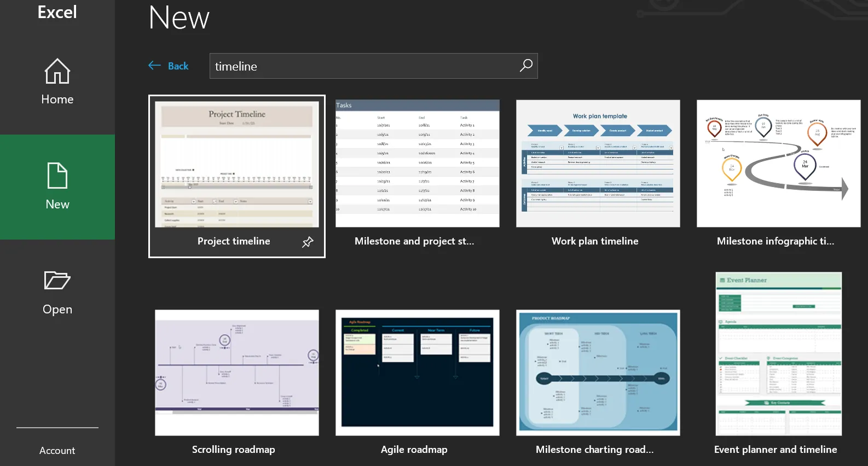Screen dimensions: 868x466
Task: Open the Project timeline template thumbnail
Action: (237, 164)
